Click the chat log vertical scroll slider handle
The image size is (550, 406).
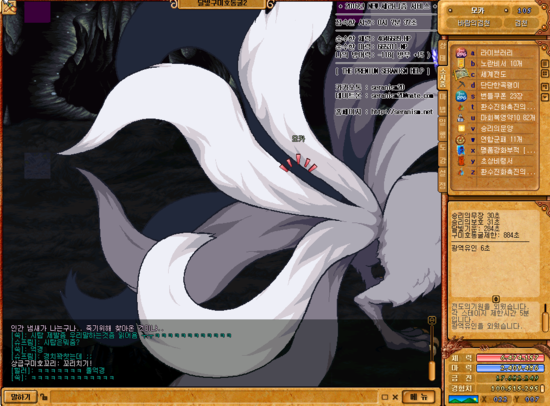tap(432, 370)
